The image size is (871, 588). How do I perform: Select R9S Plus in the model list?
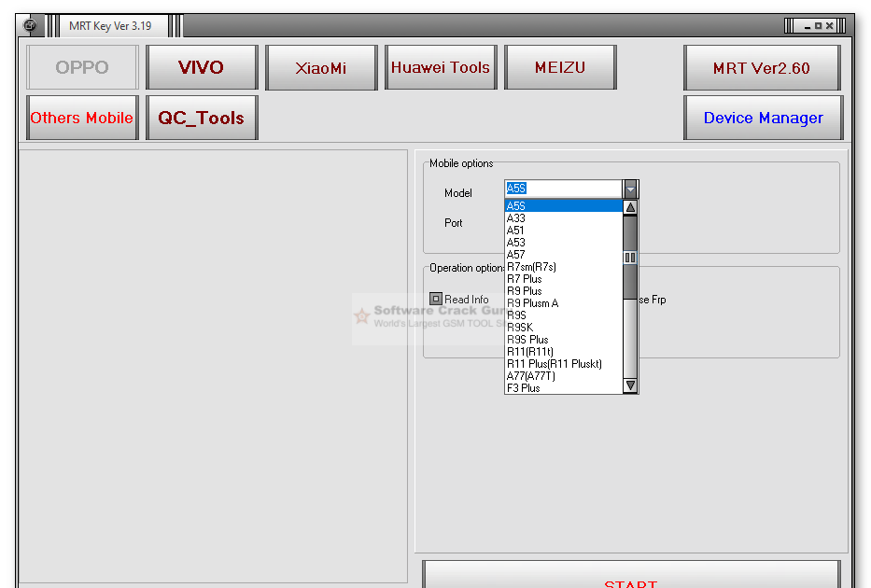(x=563, y=340)
